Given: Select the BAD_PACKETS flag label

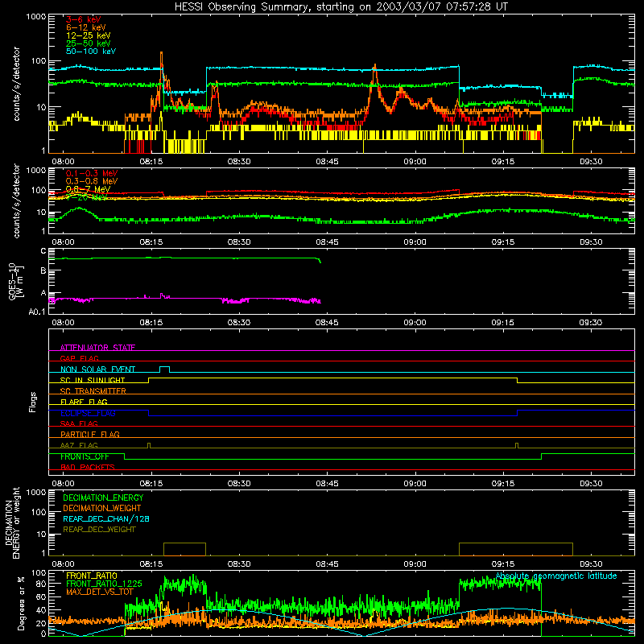Looking at the screenshot, I should pyautogui.click(x=88, y=467).
